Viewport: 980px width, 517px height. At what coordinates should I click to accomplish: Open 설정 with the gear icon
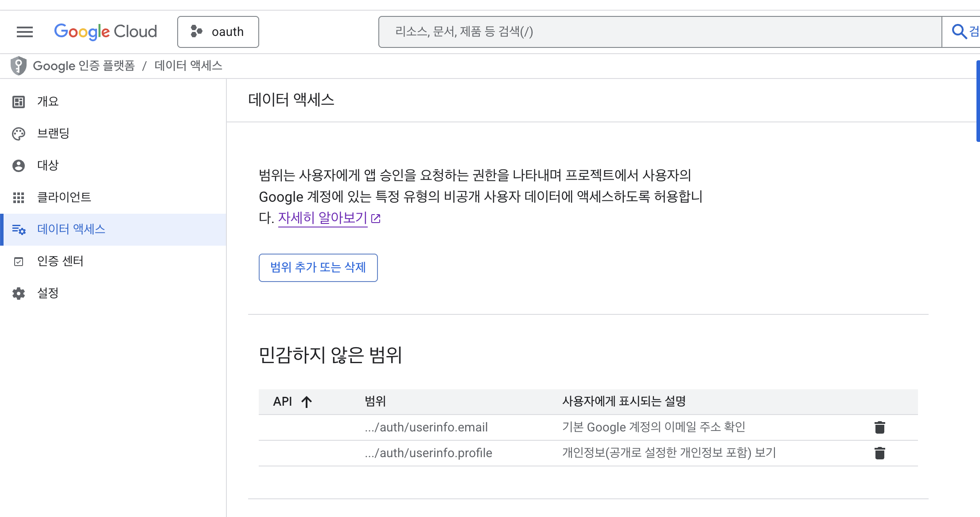click(x=19, y=293)
